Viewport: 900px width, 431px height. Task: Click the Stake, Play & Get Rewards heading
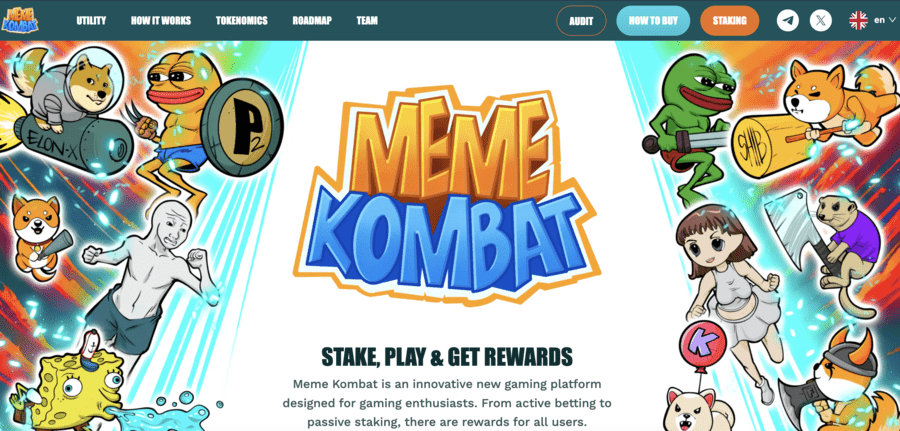447,356
